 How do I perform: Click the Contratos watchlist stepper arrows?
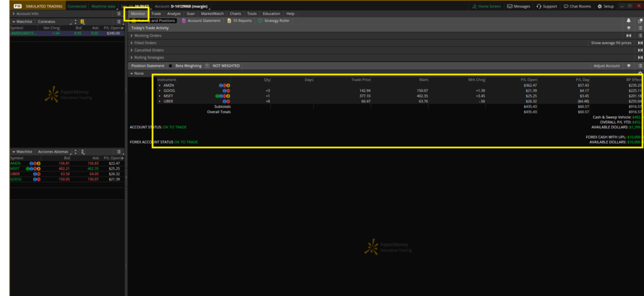tap(75, 21)
